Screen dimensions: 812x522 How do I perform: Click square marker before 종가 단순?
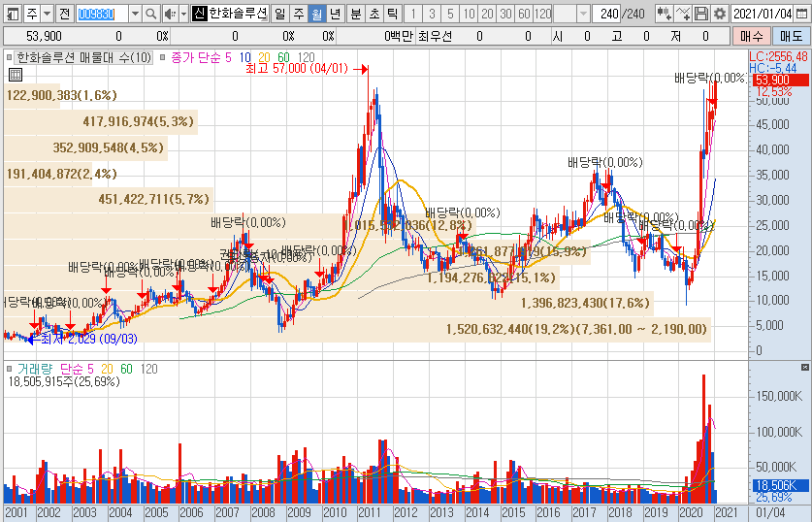click(163, 57)
